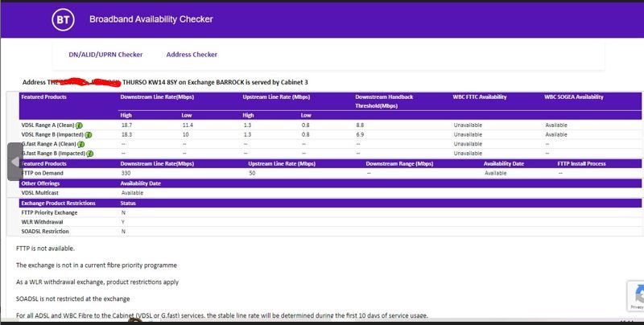Click the WBC FTTC Availability column header
The width and height of the screenshot is (644, 325).
tap(480, 97)
